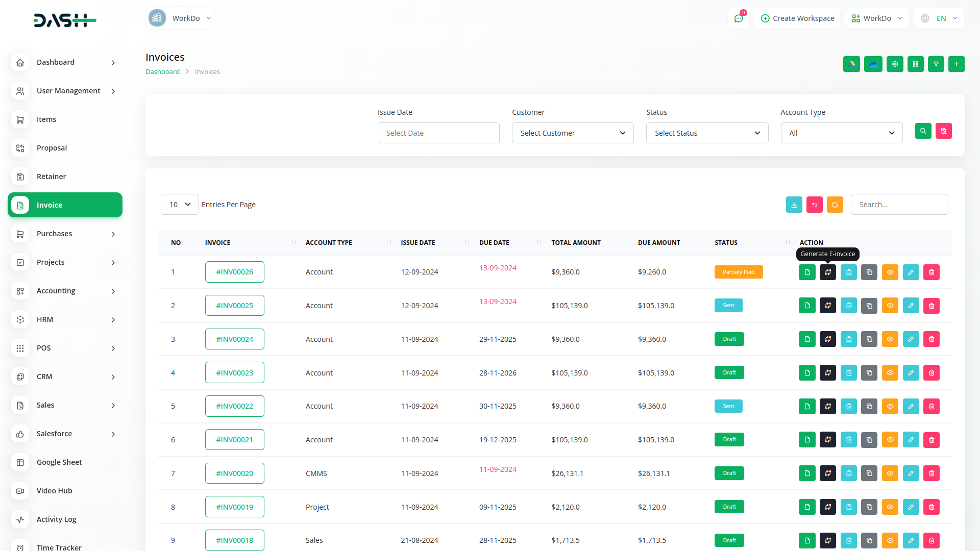Open the Select Status dropdown

point(706,133)
